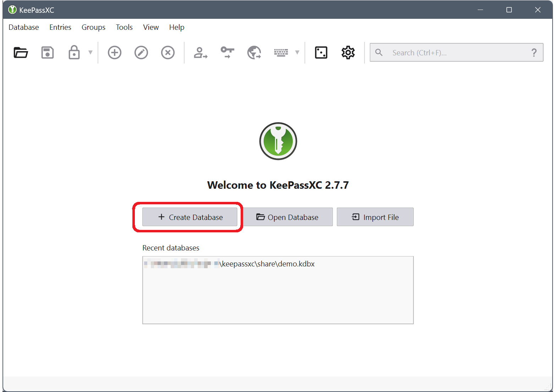Screen dimensions: 554x392
Task: Open the Database menu
Action: pos(24,27)
